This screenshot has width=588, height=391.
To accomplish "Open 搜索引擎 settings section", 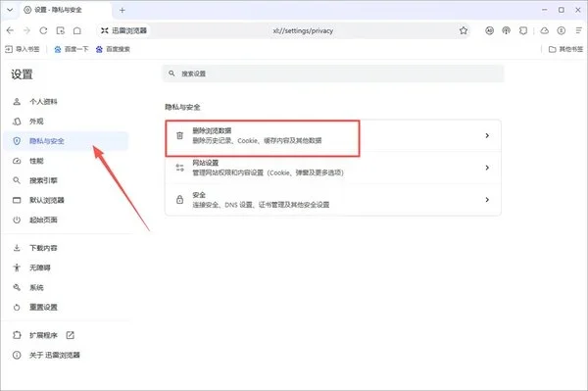I will click(x=66, y=180).
